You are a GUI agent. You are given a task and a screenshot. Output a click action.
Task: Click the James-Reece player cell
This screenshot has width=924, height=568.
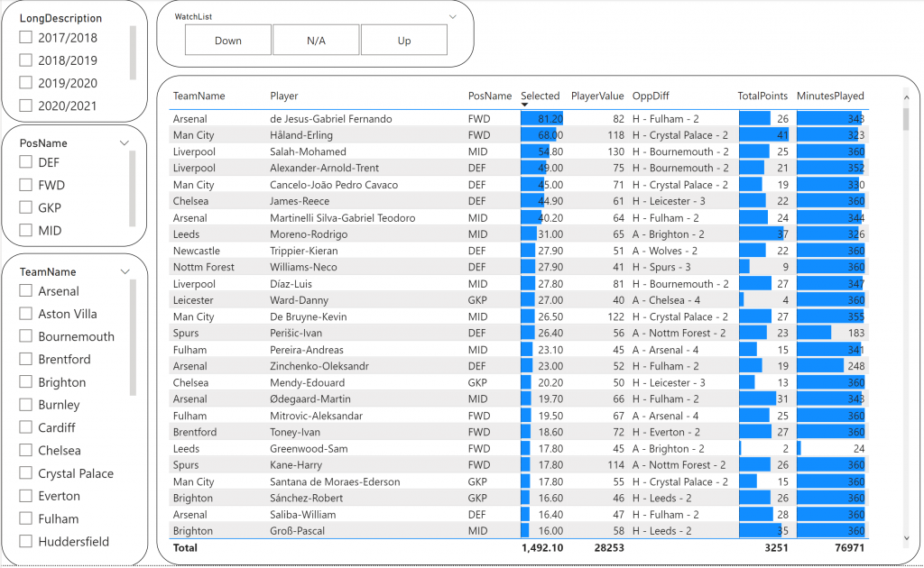click(300, 201)
